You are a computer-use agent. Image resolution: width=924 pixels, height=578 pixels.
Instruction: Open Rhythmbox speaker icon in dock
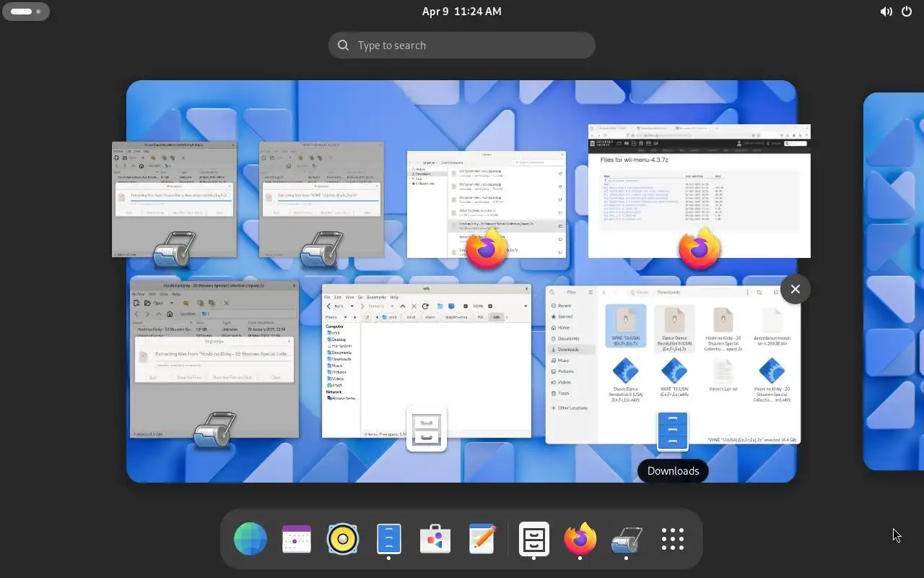[343, 539]
